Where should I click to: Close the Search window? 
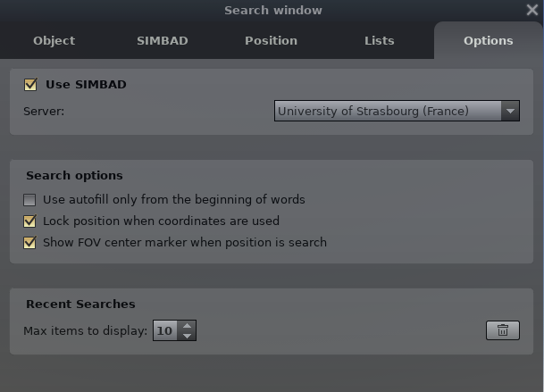(532, 11)
